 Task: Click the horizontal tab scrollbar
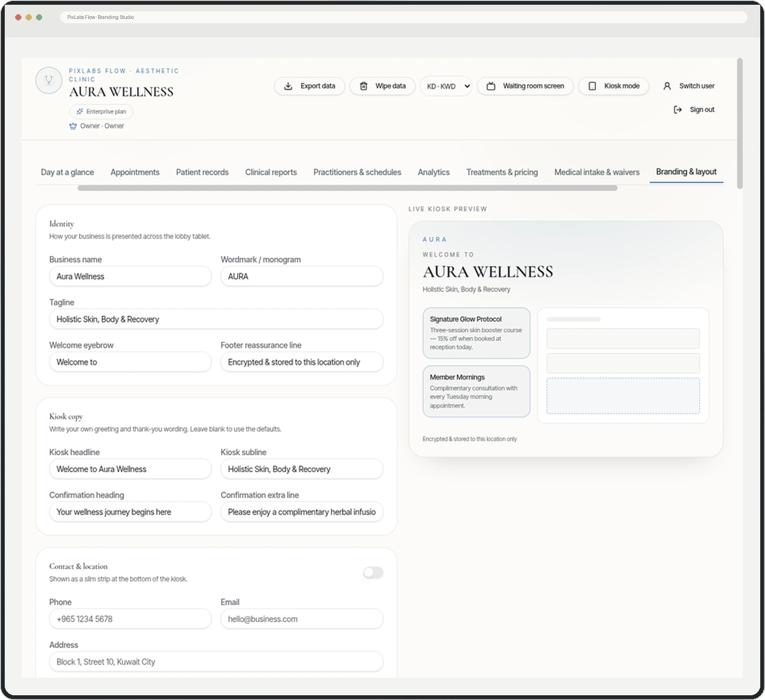[348, 188]
